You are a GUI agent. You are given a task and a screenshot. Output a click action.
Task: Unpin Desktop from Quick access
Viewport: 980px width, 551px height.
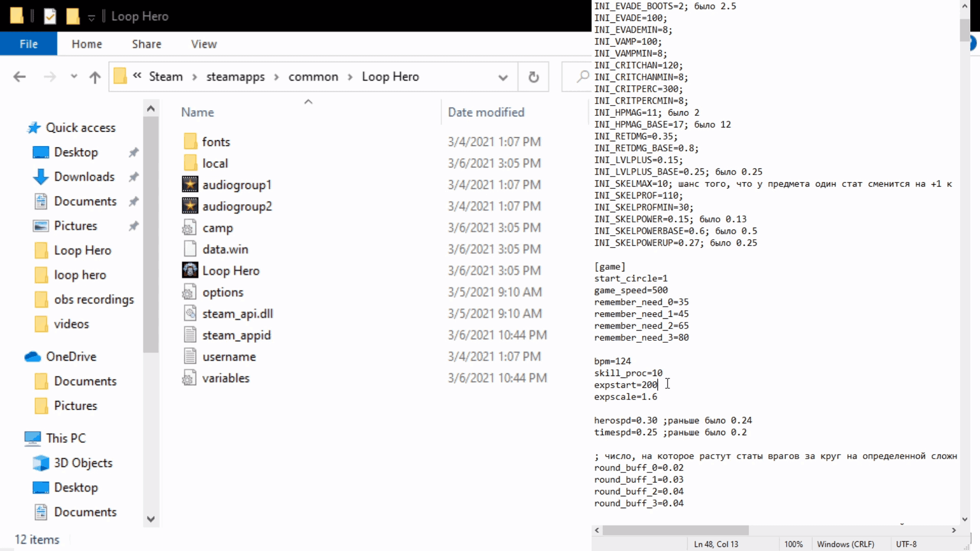coord(133,152)
